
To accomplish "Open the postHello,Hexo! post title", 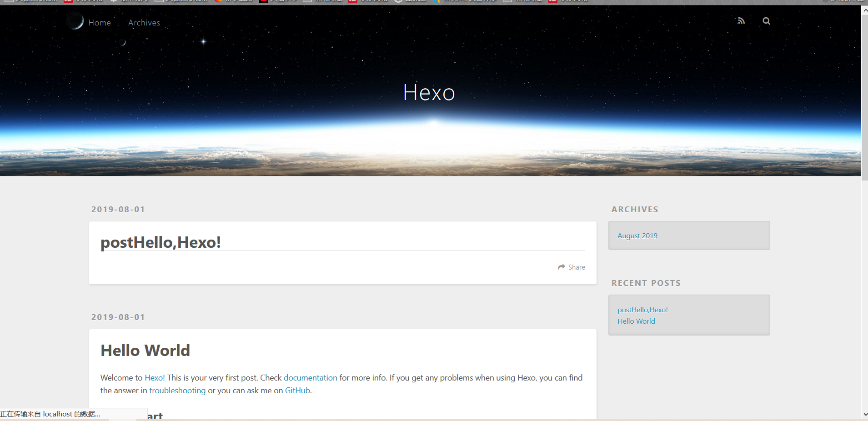I will point(161,242).
